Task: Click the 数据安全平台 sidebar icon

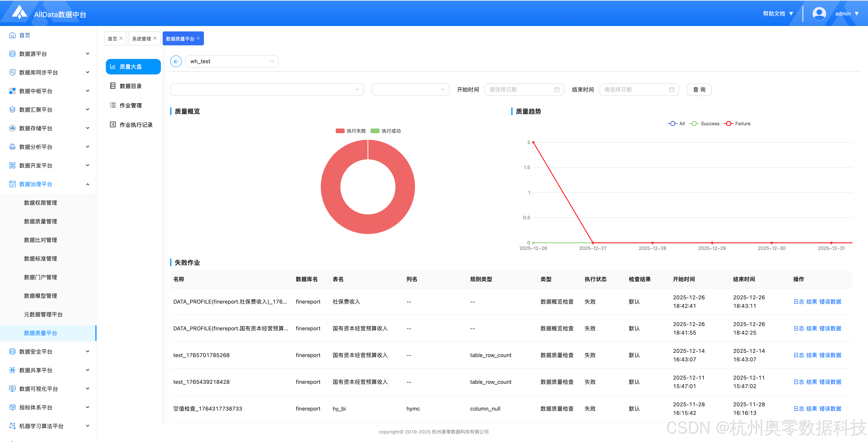Action: point(12,351)
